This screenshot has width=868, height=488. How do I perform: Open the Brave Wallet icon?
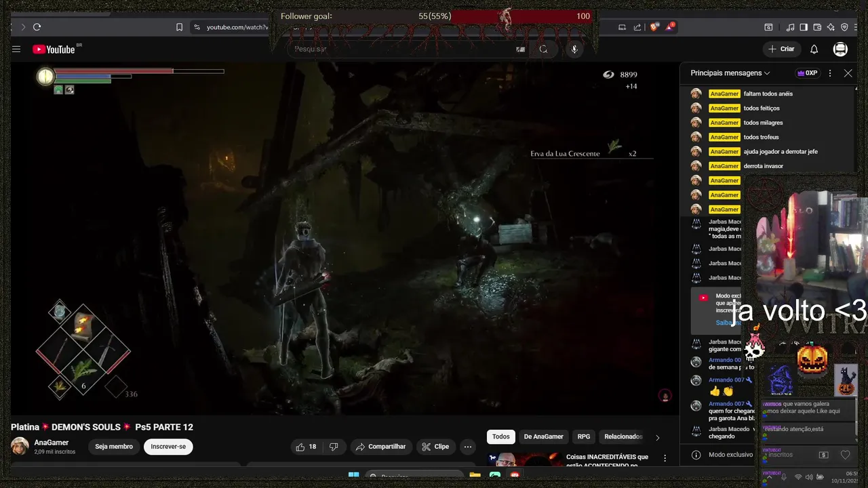click(x=817, y=27)
